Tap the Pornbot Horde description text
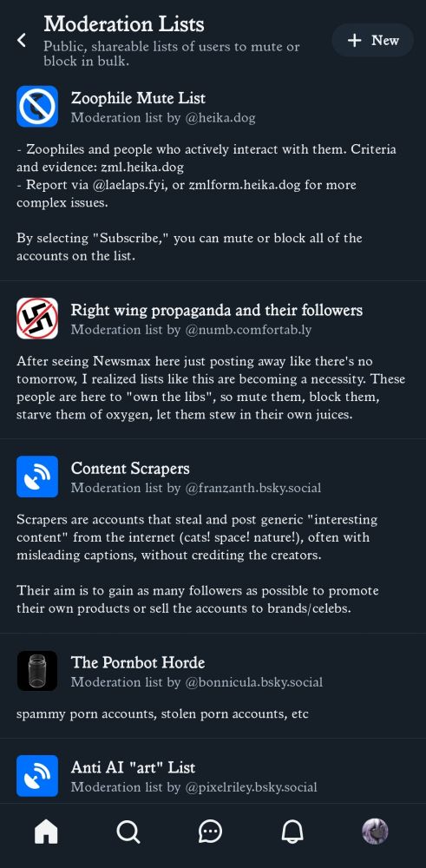The width and height of the screenshot is (426, 868). (162, 714)
